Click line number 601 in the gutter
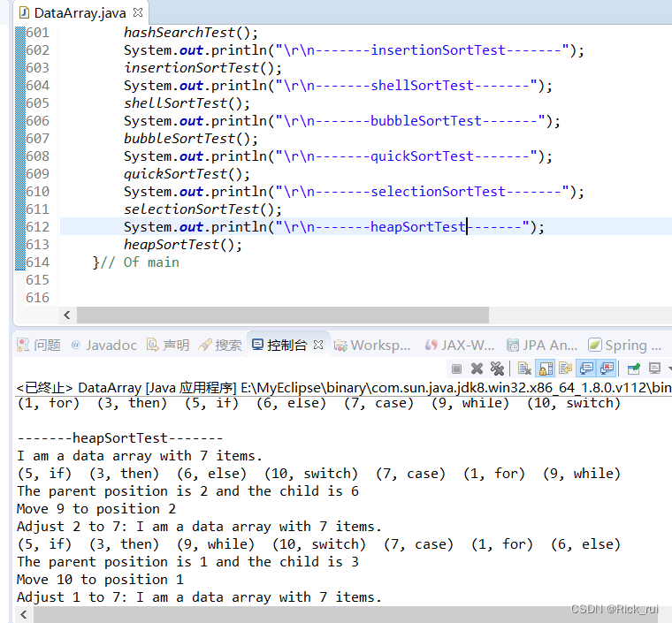 (38, 33)
